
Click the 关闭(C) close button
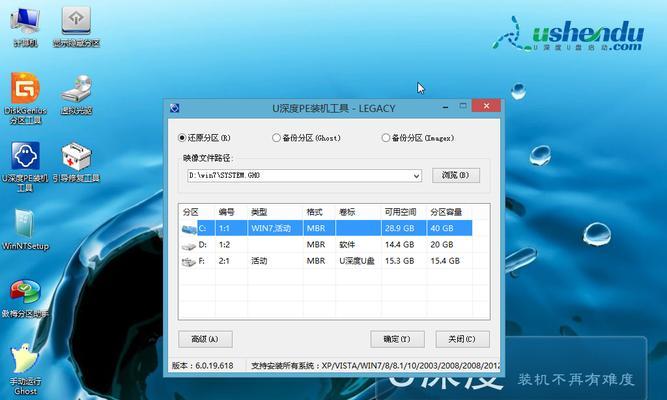click(x=462, y=339)
